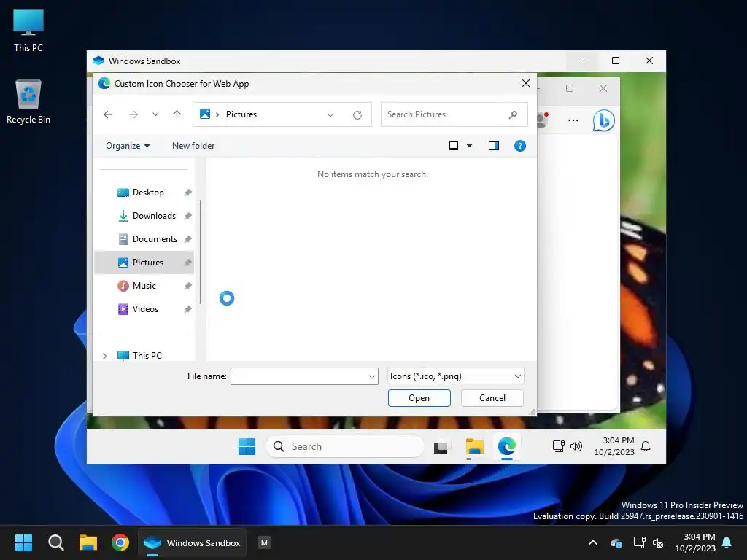Close the Custom Icon Chooser dialog
This screenshot has height=560, width=747.
click(526, 83)
